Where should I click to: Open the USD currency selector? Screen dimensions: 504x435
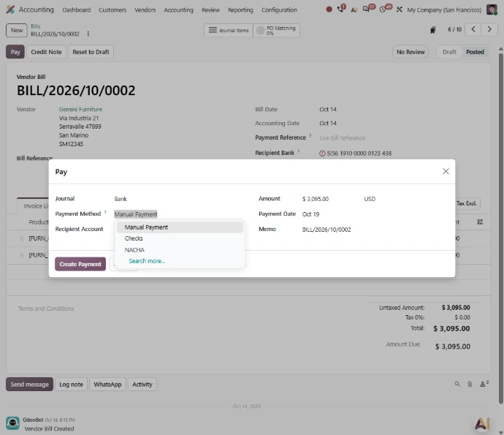pyautogui.click(x=370, y=199)
